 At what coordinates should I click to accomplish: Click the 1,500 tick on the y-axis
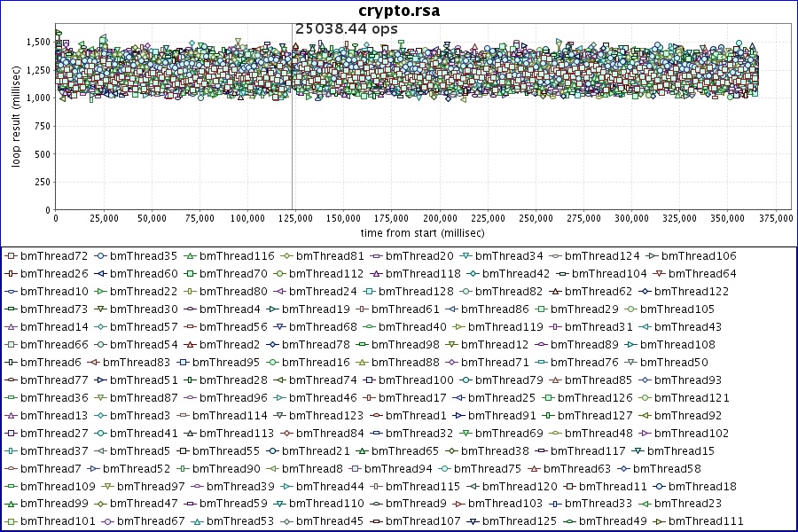[x=37, y=42]
